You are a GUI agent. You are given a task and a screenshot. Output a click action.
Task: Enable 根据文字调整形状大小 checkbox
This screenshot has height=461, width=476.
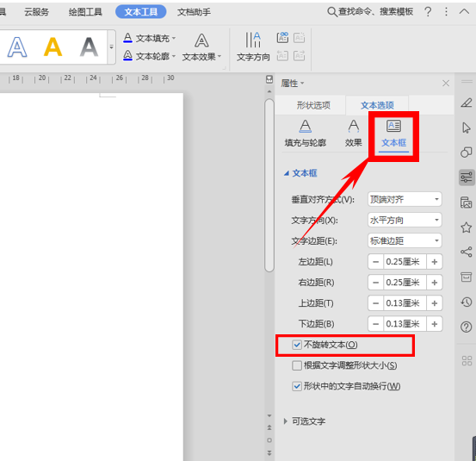pos(297,365)
